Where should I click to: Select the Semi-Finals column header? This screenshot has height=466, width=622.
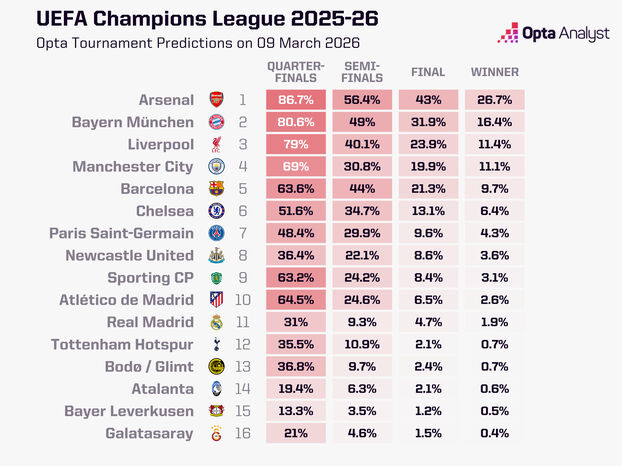click(x=362, y=72)
